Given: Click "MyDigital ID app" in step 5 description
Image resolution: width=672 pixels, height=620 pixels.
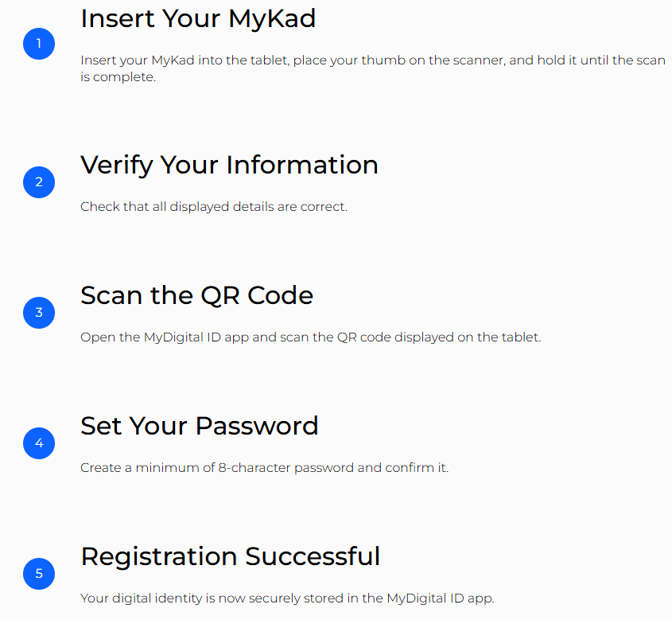Looking at the screenshot, I should 444,599.
